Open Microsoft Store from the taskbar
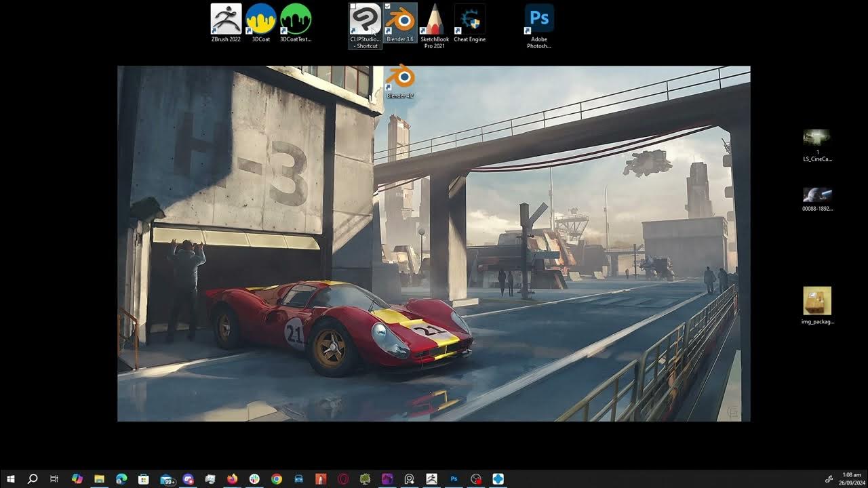 [x=144, y=479]
